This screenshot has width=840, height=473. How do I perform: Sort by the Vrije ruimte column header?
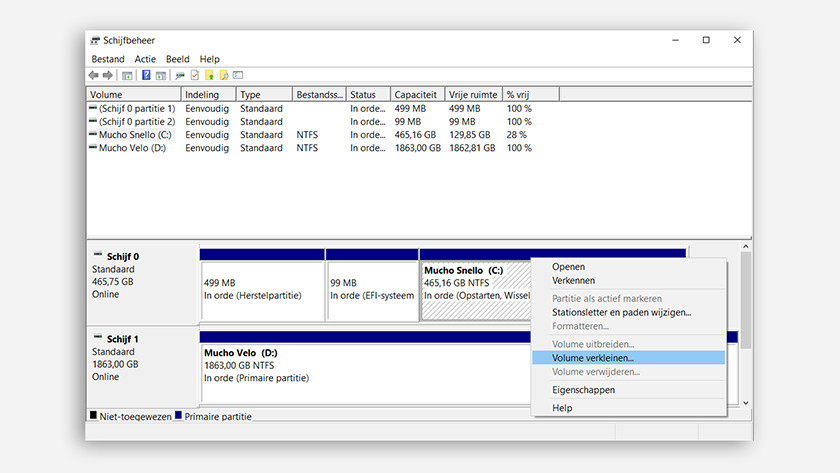[474, 94]
